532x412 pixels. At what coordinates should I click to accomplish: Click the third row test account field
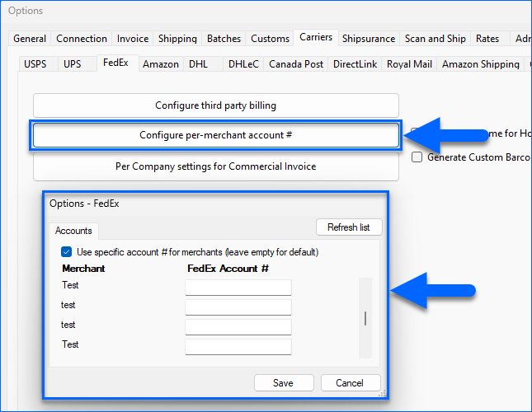[238, 327]
